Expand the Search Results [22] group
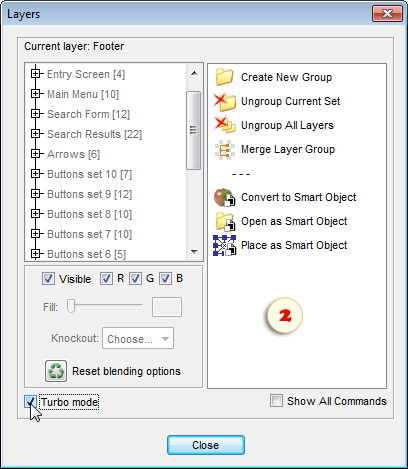 click(35, 134)
